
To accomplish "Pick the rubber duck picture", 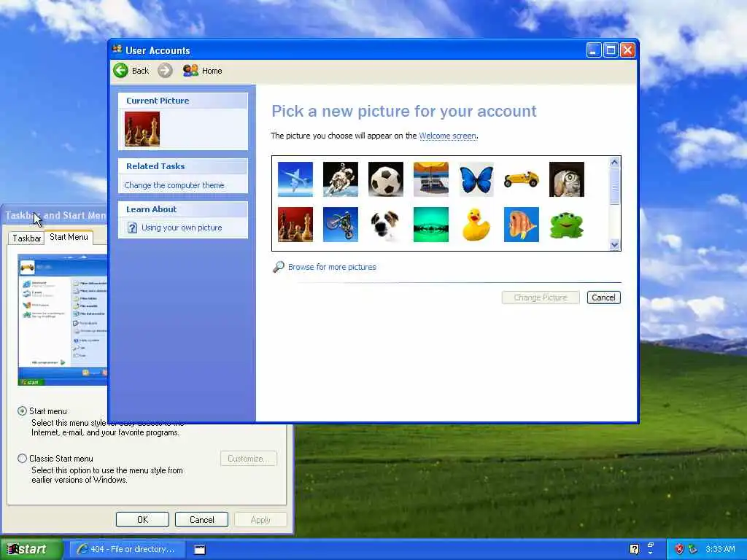I will 476,225.
